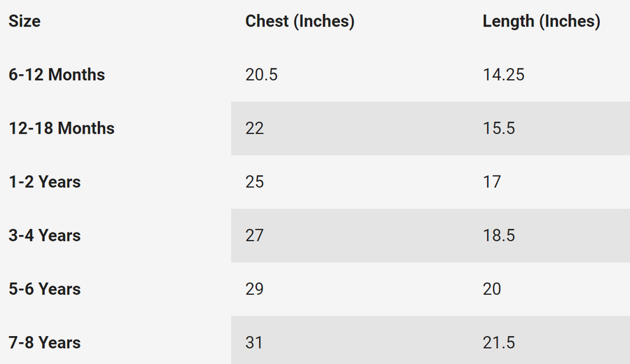
Task: Select the 6-12 Months size row label
Action: (57, 75)
